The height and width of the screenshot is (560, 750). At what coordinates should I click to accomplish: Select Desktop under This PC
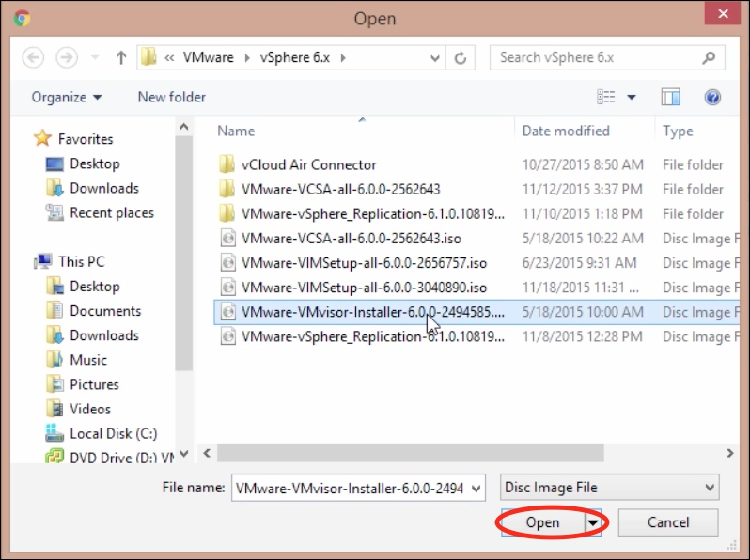83,286
